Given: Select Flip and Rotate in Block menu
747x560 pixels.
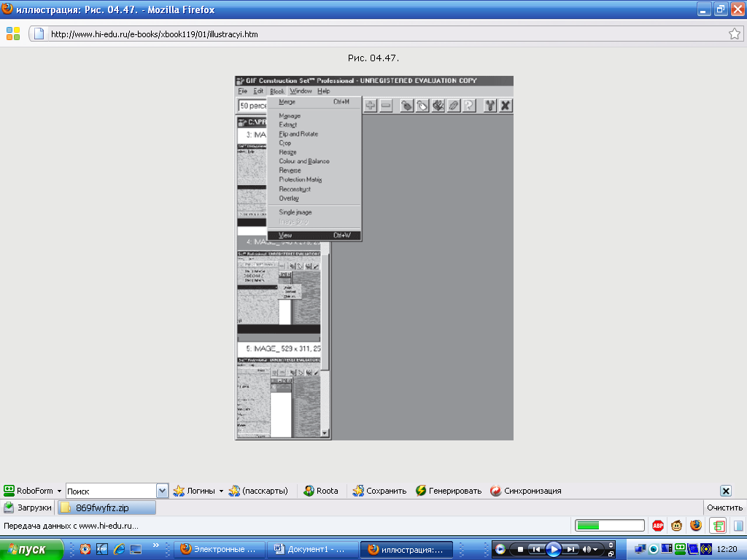Looking at the screenshot, I should tap(314, 134).
